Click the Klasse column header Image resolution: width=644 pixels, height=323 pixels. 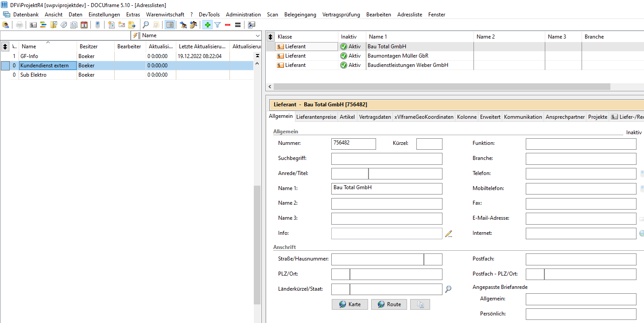pyautogui.click(x=306, y=37)
